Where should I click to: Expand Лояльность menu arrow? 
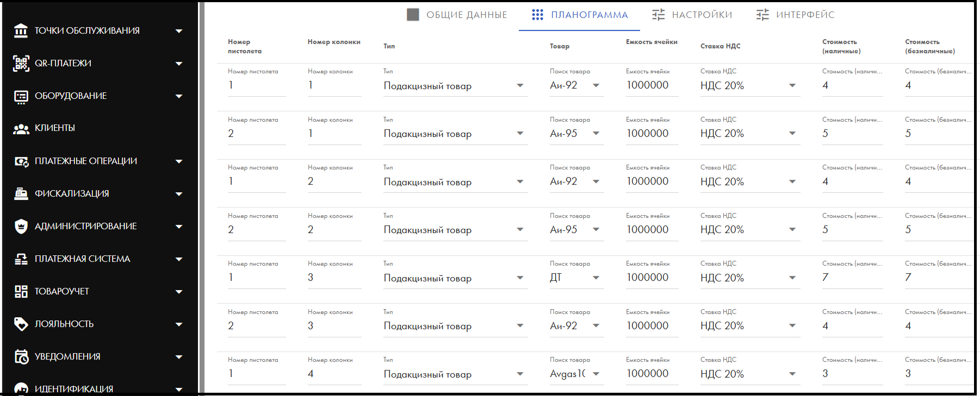pyautogui.click(x=179, y=324)
